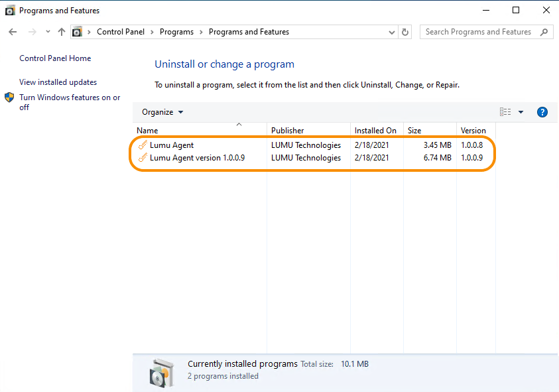This screenshot has width=559, height=392.
Task: Focus the Search Programs and Features box
Action: coord(487,32)
